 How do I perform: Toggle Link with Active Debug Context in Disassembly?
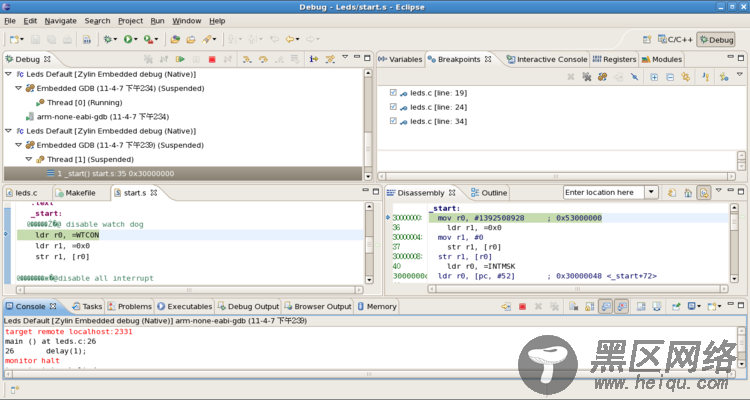704,193
